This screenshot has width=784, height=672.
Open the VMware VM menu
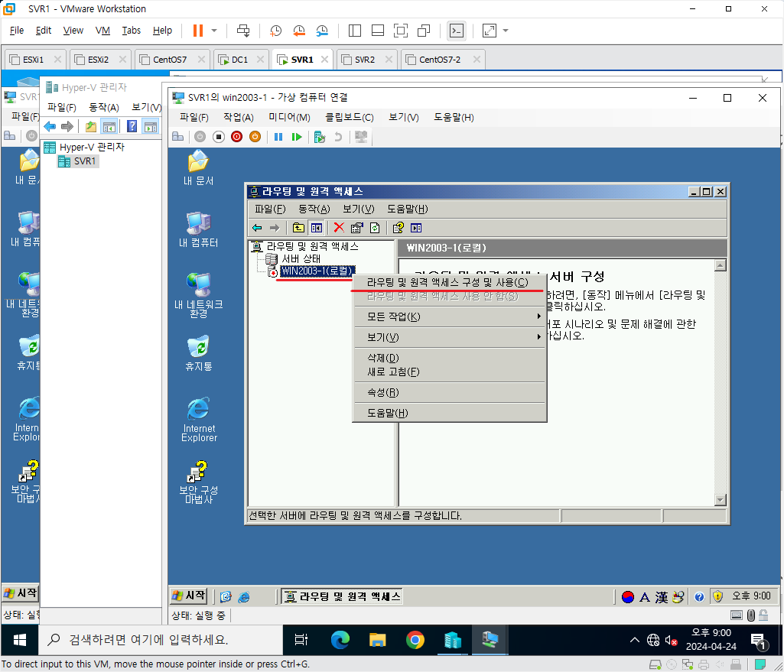(x=102, y=31)
